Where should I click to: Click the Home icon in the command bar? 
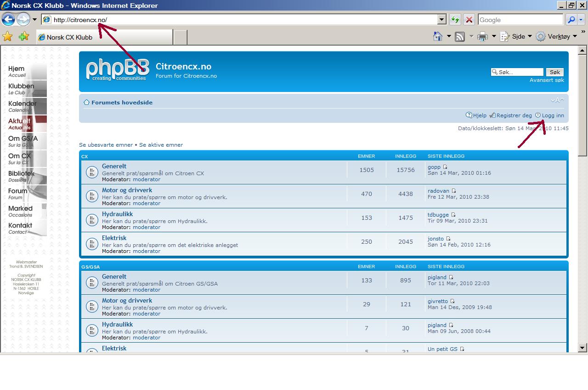point(438,36)
